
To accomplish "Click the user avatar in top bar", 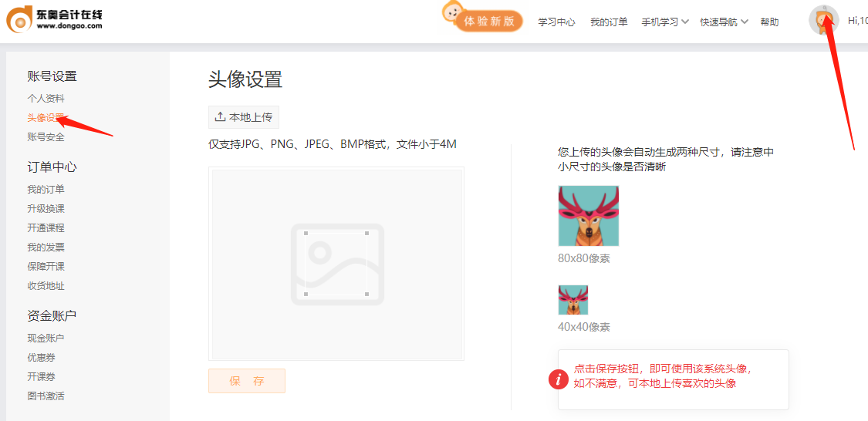I will 823,20.
